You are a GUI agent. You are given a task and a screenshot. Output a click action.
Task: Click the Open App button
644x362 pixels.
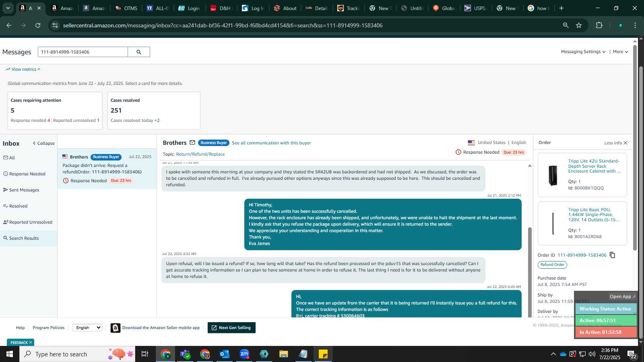click(622, 296)
